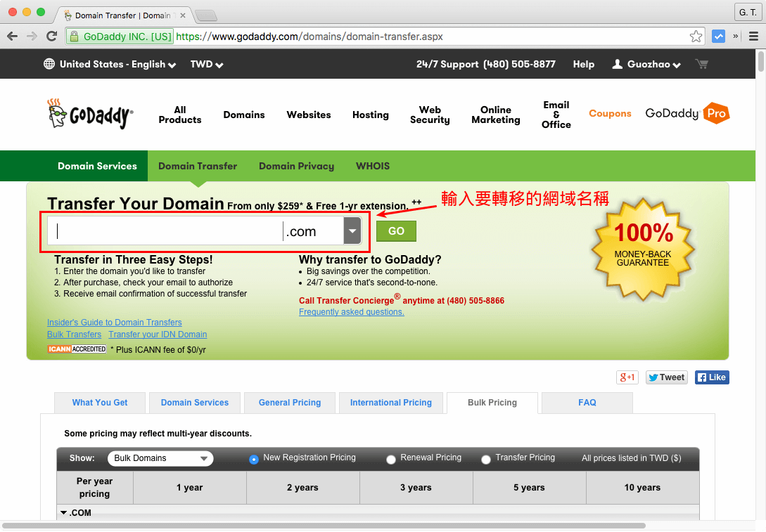
Task: Open the Bulk Transfers link
Action: [74, 334]
